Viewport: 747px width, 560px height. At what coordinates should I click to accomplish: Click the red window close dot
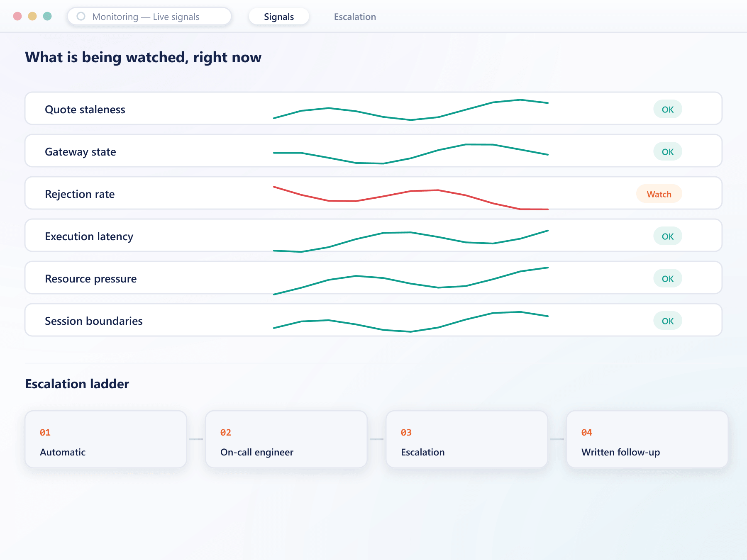point(17,16)
